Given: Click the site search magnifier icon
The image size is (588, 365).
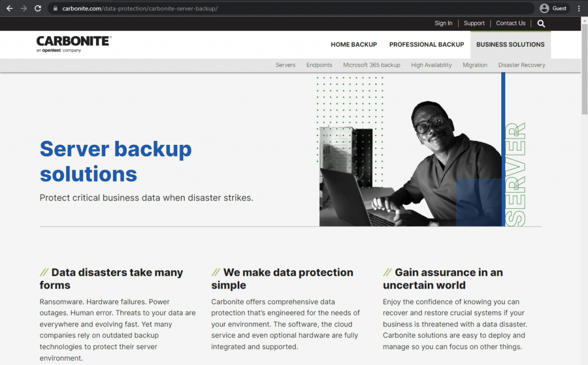Looking at the screenshot, I should point(541,24).
